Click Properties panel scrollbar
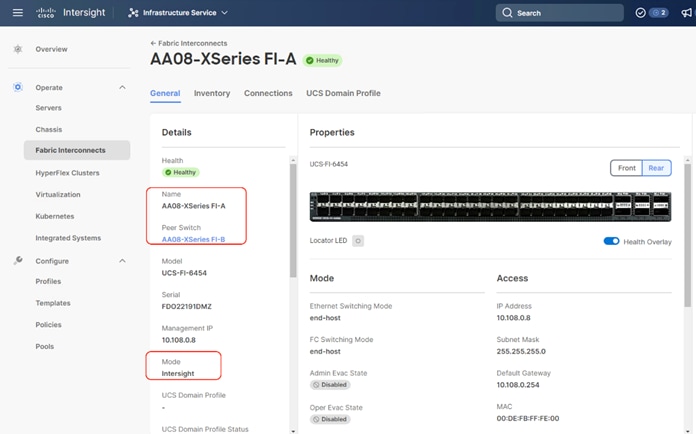Image resolution: width=696 pixels, height=434 pixels. [x=688, y=235]
